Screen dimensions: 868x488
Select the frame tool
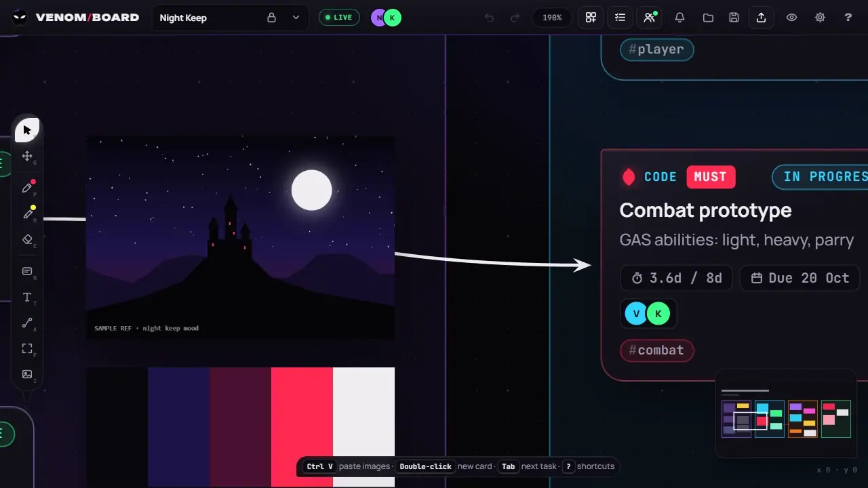click(27, 348)
